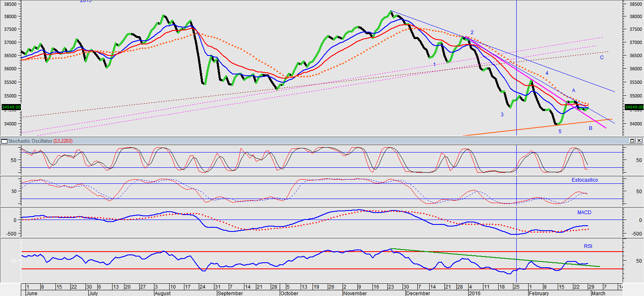Select wave label C on the price chart

(x=602, y=58)
